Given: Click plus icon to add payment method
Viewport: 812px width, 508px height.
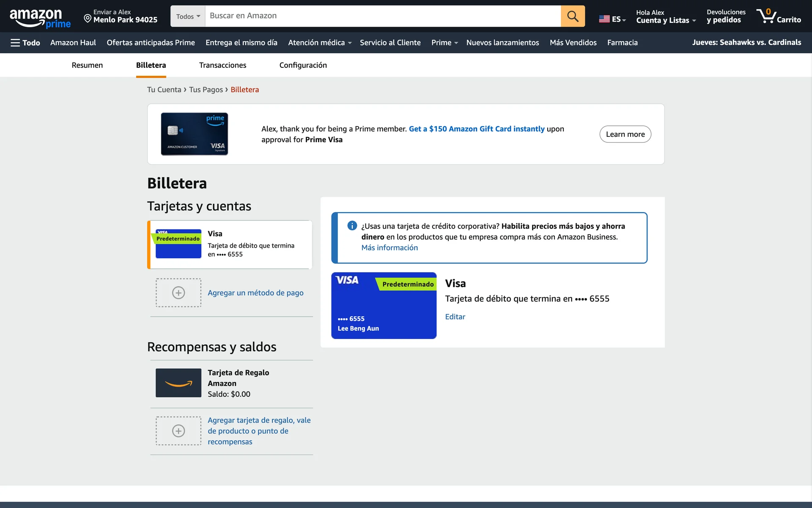Looking at the screenshot, I should point(178,293).
